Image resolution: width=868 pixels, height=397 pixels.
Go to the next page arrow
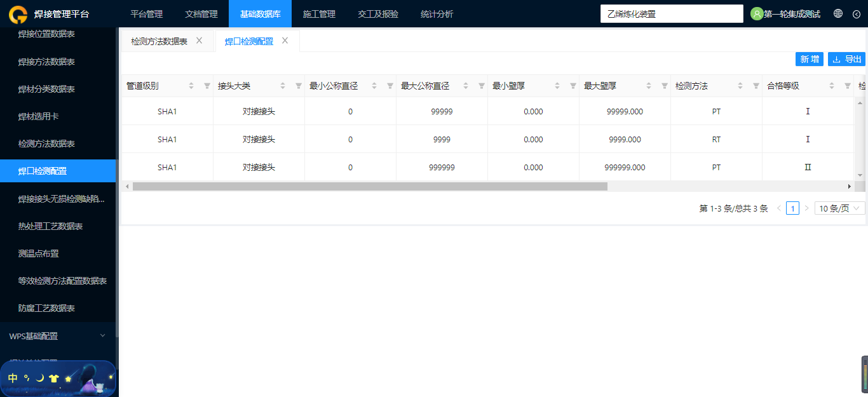pyautogui.click(x=806, y=208)
